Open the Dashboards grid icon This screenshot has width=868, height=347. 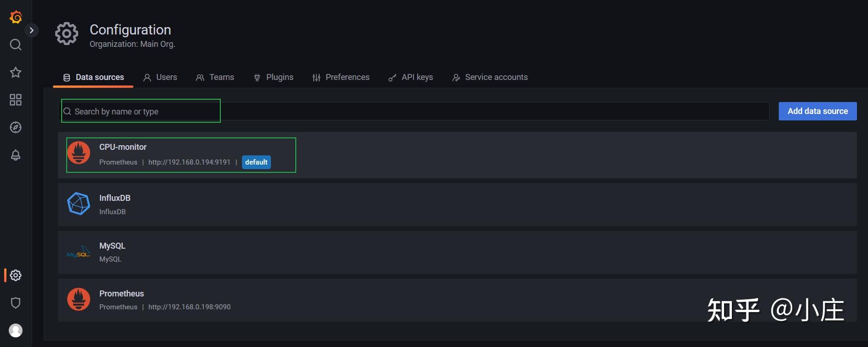(16, 100)
